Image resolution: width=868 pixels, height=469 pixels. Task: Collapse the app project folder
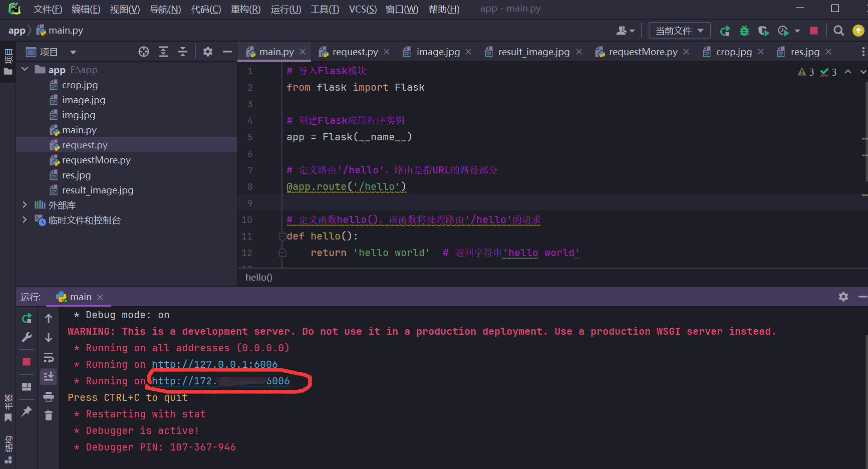[25, 70]
